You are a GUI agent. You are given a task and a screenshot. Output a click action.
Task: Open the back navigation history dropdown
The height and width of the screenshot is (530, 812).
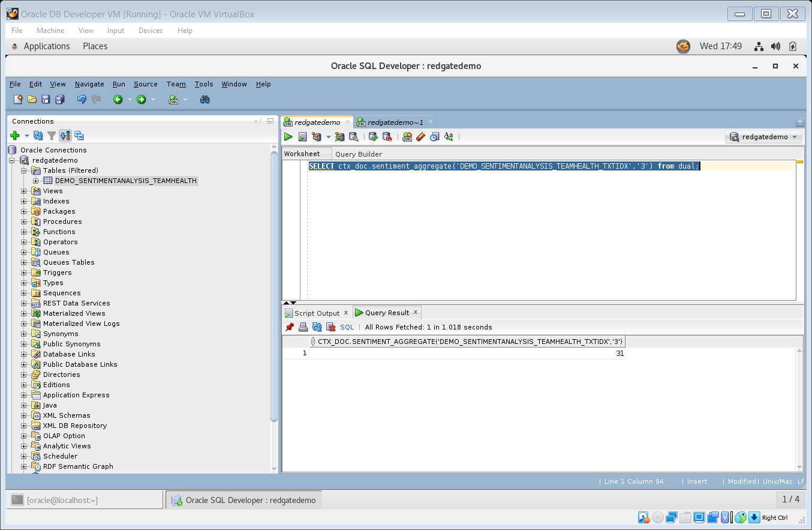(x=130, y=100)
